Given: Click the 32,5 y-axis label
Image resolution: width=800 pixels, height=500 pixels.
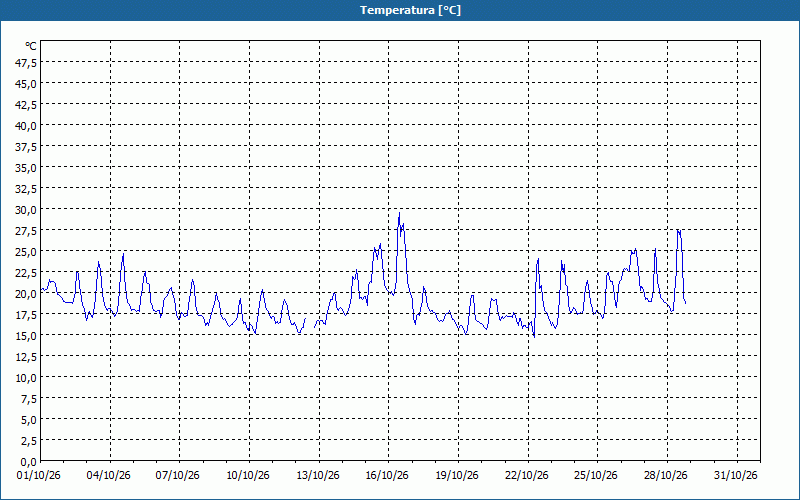Looking at the screenshot, I should tap(27, 189).
